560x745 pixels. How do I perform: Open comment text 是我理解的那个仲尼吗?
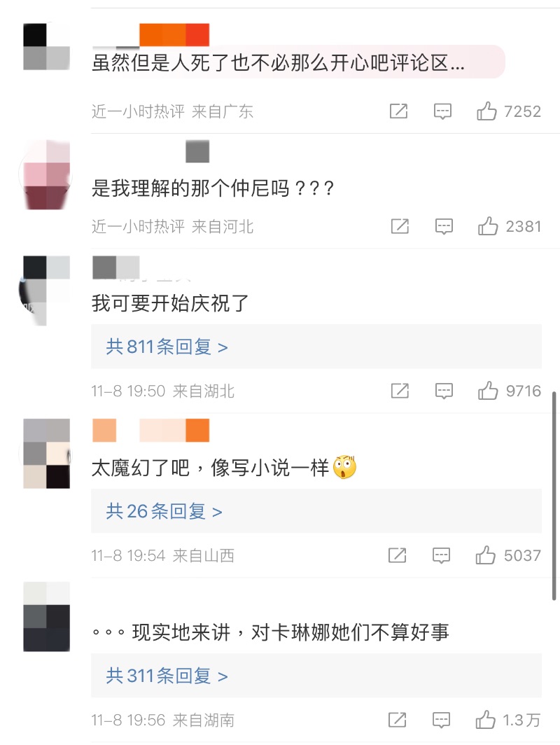212,188
